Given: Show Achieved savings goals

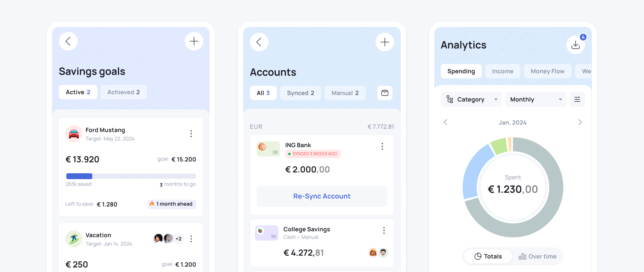Looking at the screenshot, I should 124,92.
